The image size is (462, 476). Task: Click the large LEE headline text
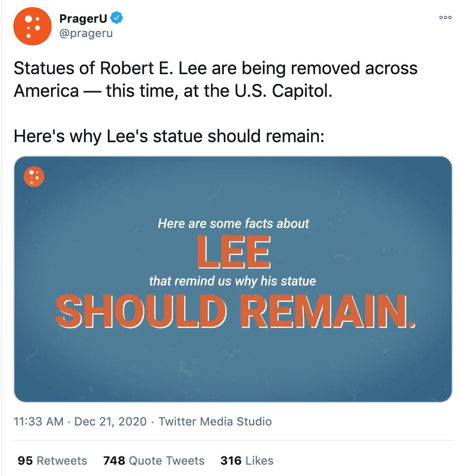tap(234, 252)
